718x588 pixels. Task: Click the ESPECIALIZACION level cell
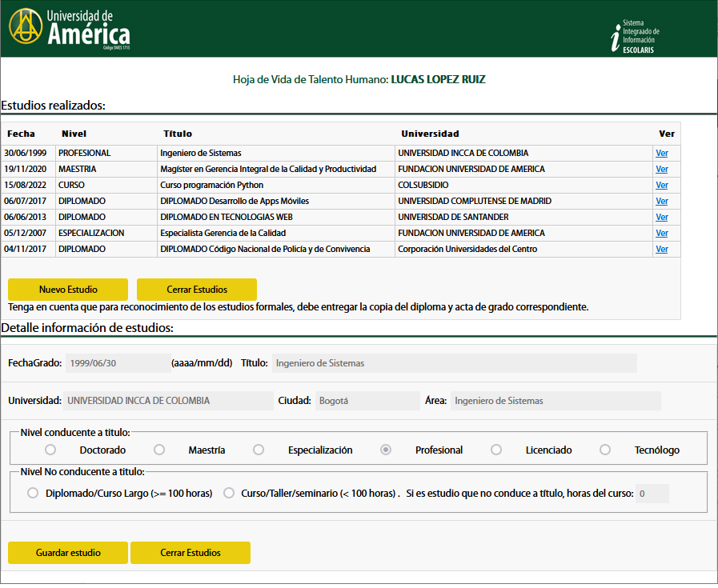click(106, 233)
